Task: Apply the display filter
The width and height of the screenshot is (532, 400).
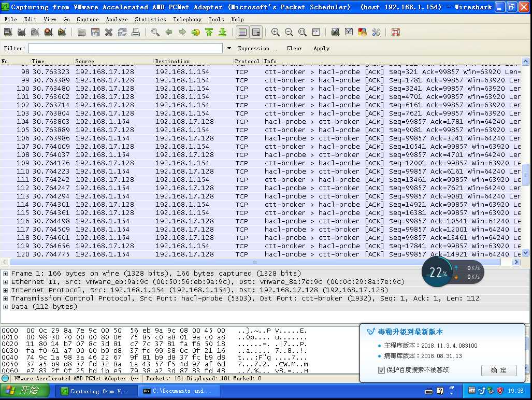Action: [322, 48]
